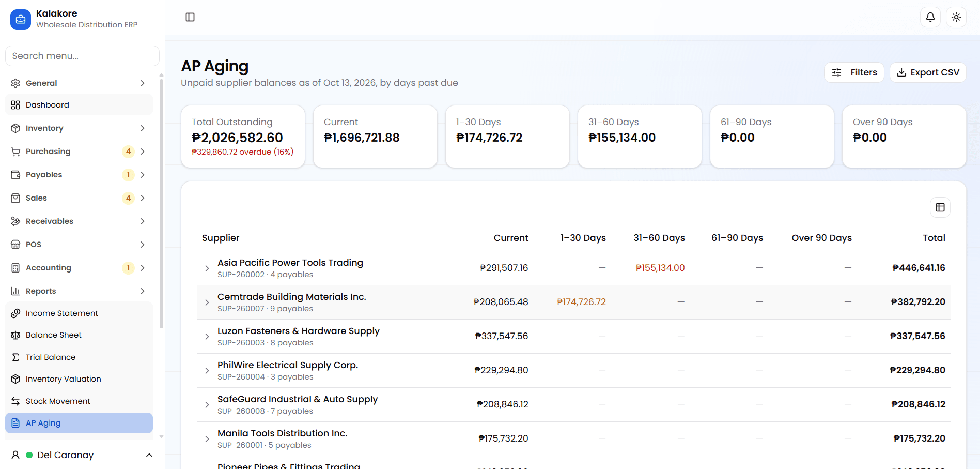Image resolution: width=980 pixels, height=469 pixels.
Task: Expand Asia Pacific Power Tools Trading row
Action: tap(207, 268)
